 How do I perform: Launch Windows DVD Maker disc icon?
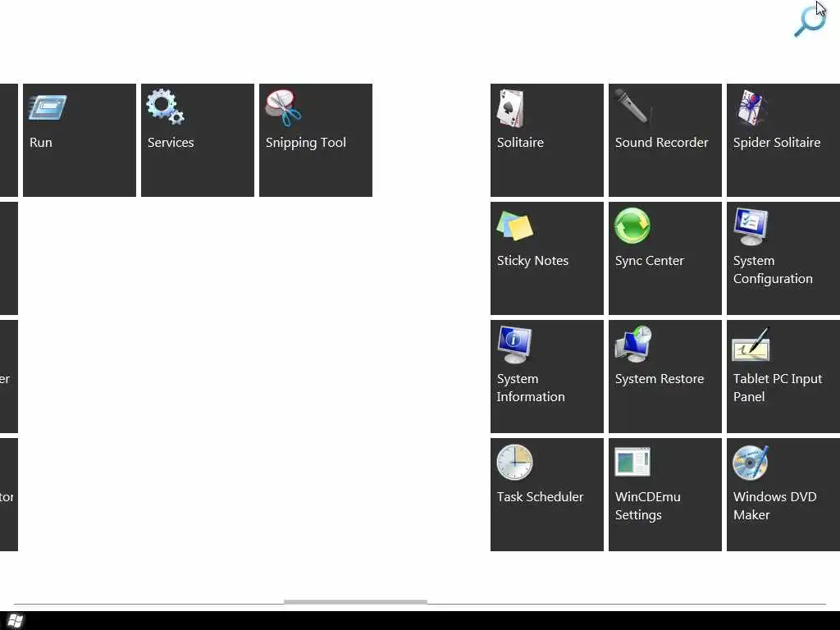pyautogui.click(x=751, y=463)
